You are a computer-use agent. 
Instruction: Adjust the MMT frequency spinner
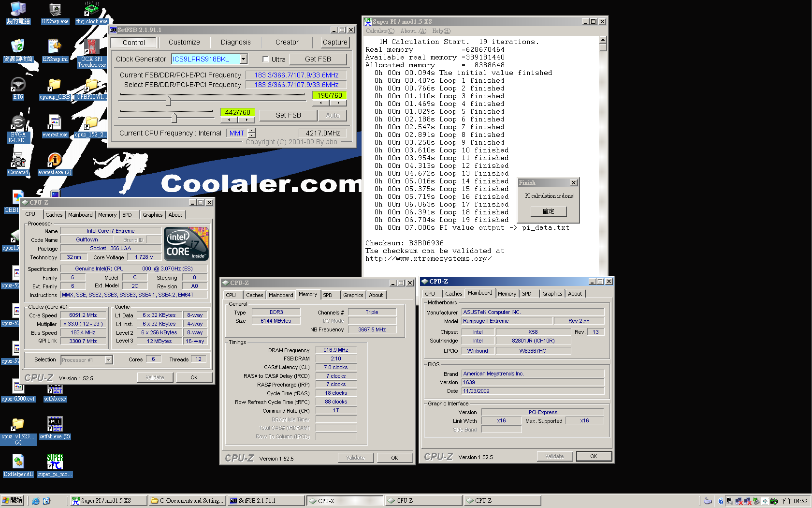tap(251, 133)
